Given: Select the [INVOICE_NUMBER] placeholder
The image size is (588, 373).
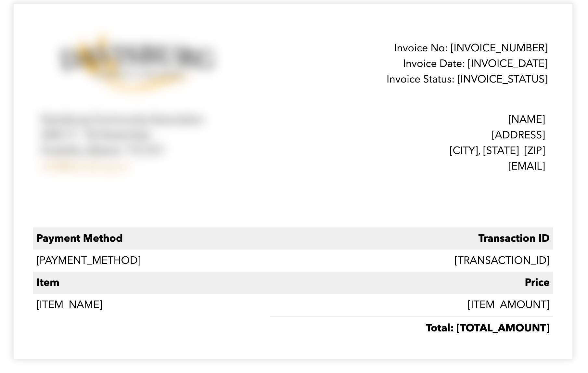Looking at the screenshot, I should (x=499, y=48).
